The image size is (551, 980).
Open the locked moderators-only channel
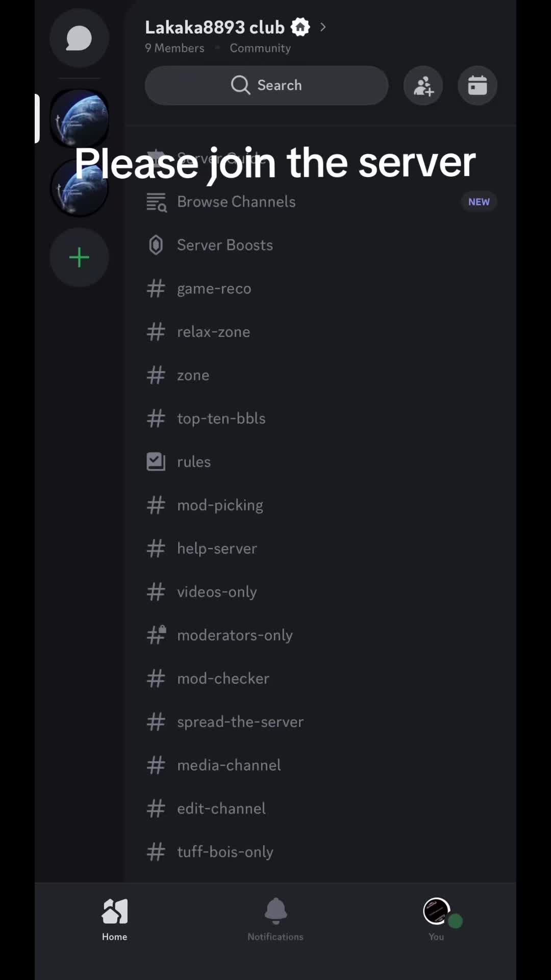[x=321, y=635]
